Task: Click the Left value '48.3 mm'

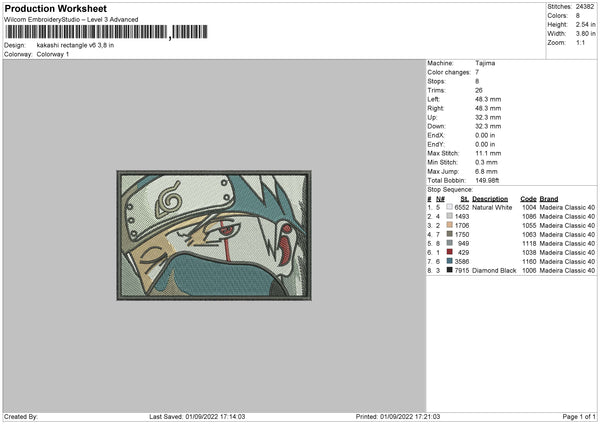Action: 488,99
